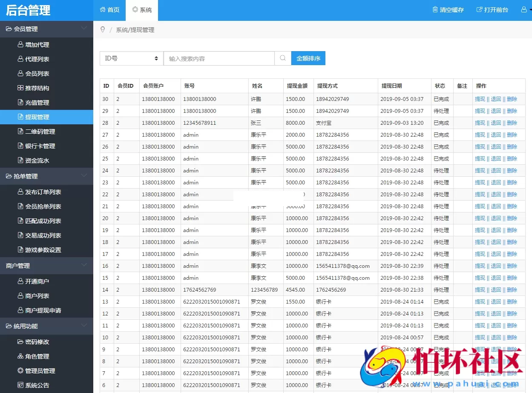Select the 系统 menu tab

pyautogui.click(x=142, y=9)
